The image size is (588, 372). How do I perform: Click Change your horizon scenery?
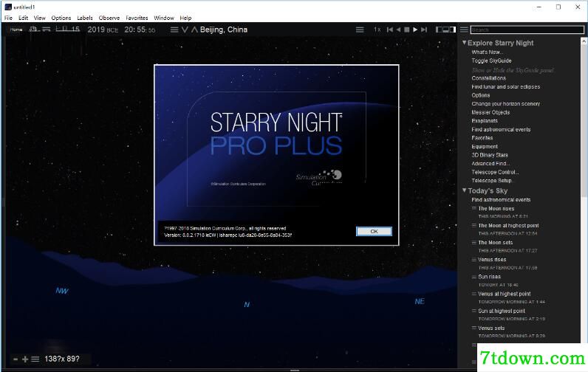click(505, 104)
